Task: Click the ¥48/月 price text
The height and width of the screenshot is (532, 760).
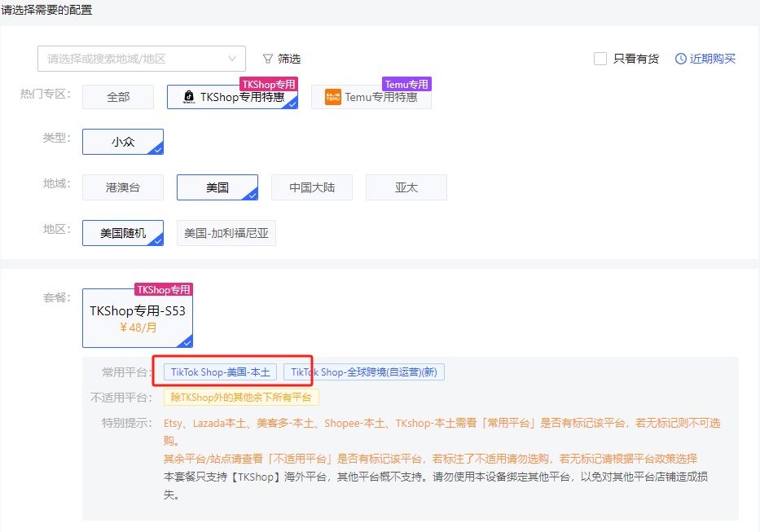Action: (138, 328)
